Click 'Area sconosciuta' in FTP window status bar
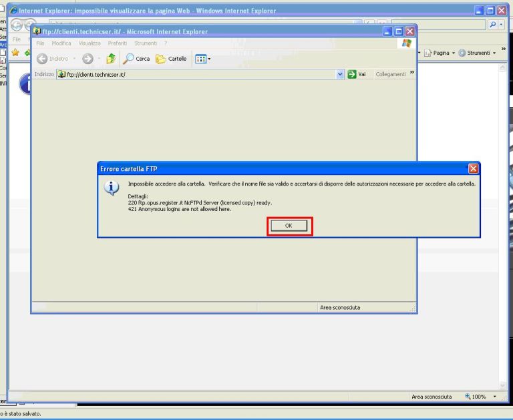This screenshot has width=513, height=420. [x=340, y=308]
